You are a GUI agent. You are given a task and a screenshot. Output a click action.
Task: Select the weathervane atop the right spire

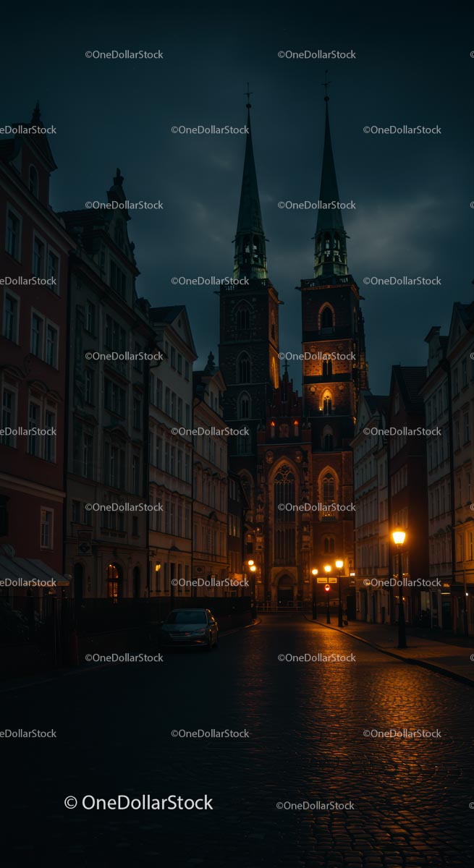[x=326, y=83]
